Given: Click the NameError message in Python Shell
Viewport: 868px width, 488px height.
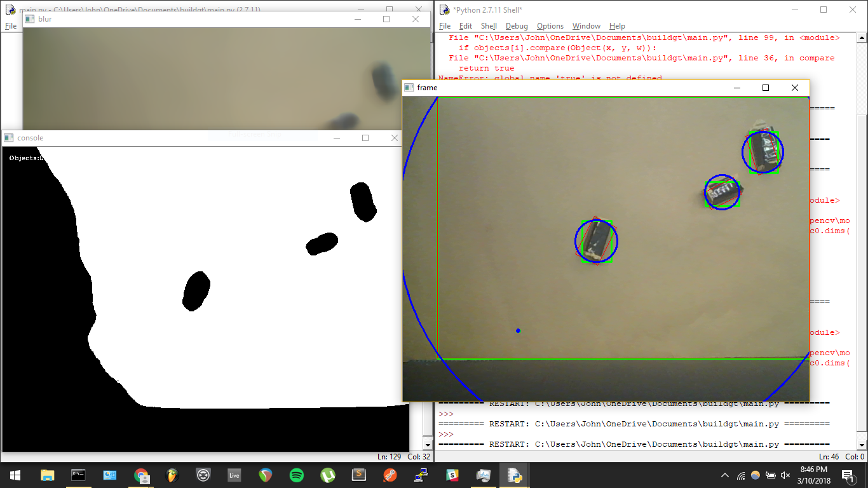Looking at the screenshot, I should pos(550,78).
